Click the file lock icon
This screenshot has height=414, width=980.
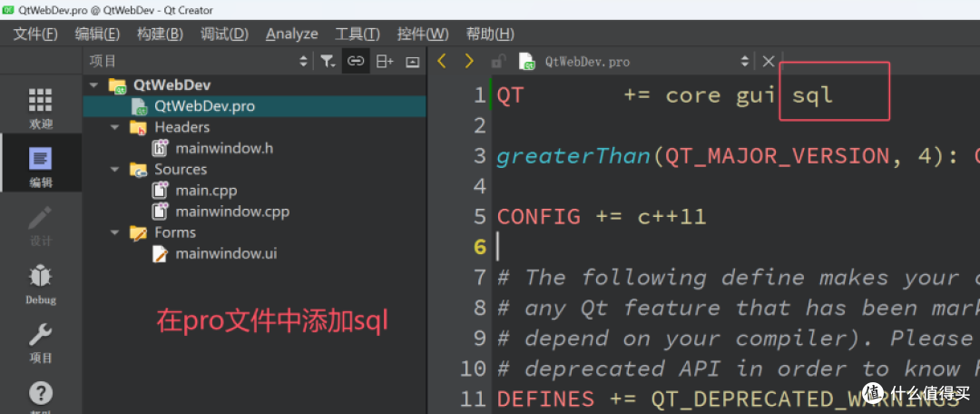[x=498, y=62]
